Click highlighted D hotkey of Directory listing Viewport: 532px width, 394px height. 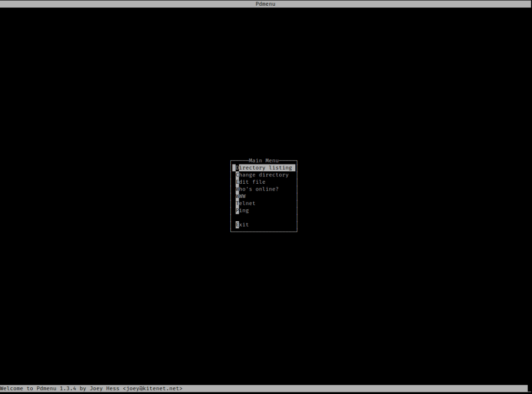[x=237, y=168]
